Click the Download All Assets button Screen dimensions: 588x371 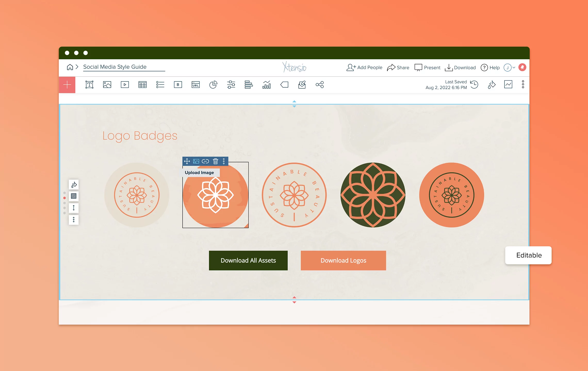pyautogui.click(x=248, y=260)
